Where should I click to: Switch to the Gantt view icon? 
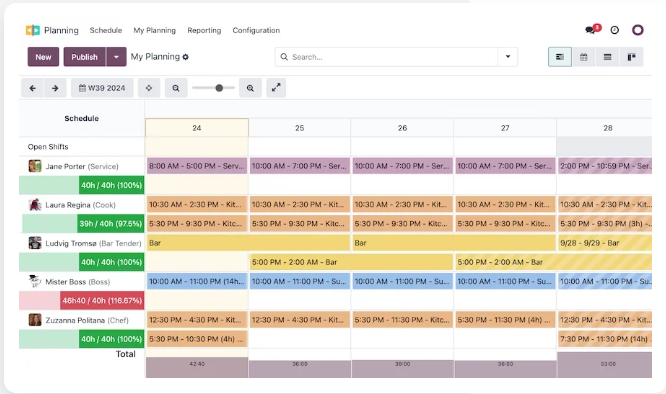click(x=560, y=57)
